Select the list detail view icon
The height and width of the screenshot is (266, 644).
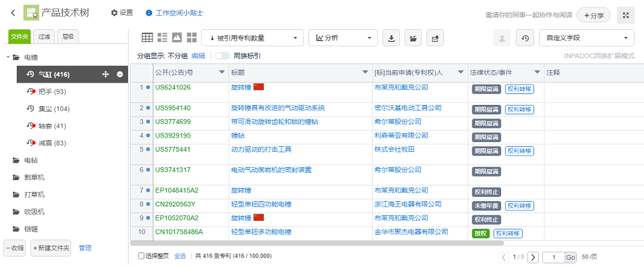click(x=162, y=38)
